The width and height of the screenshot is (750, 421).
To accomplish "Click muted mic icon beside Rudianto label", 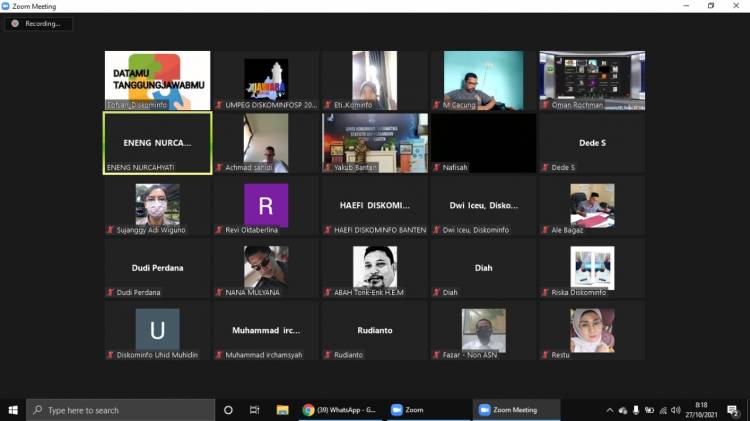I will click(x=328, y=355).
